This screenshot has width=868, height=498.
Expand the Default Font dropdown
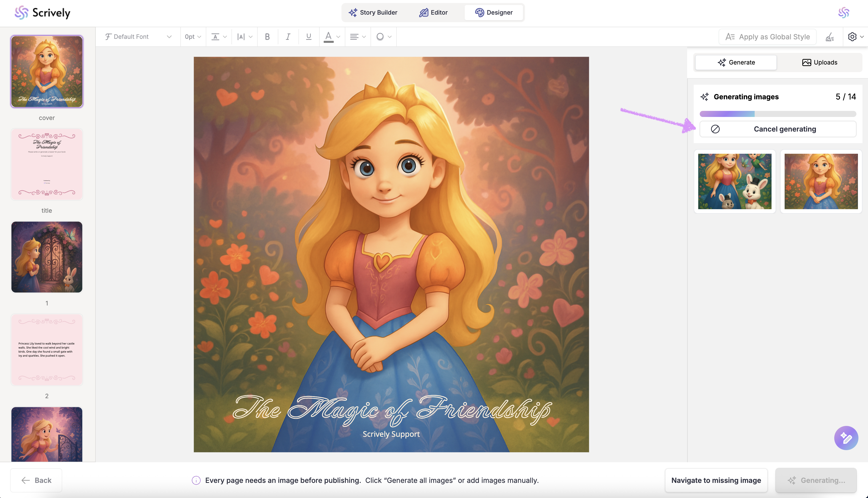tap(138, 37)
